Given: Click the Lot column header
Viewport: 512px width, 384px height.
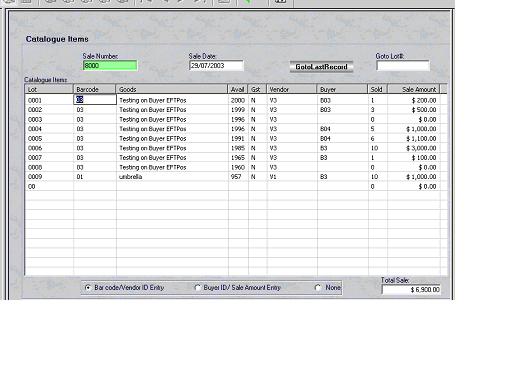Looking at the screenshot, I should 49,89.
